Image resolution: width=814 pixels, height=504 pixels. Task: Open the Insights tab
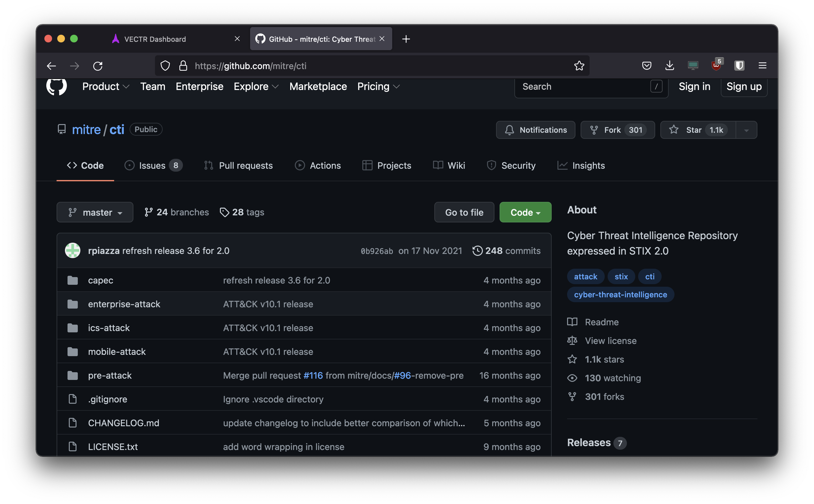point(581,165)
